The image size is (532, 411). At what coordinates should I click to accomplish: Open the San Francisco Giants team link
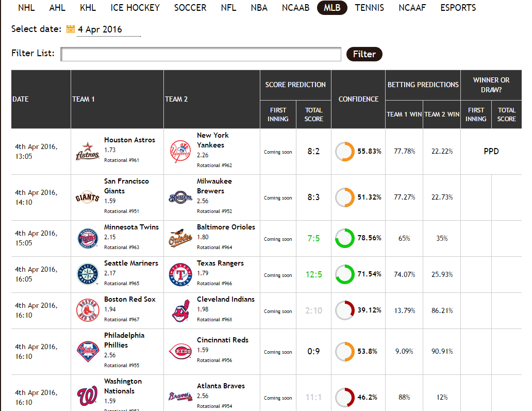tap(126, 186)
